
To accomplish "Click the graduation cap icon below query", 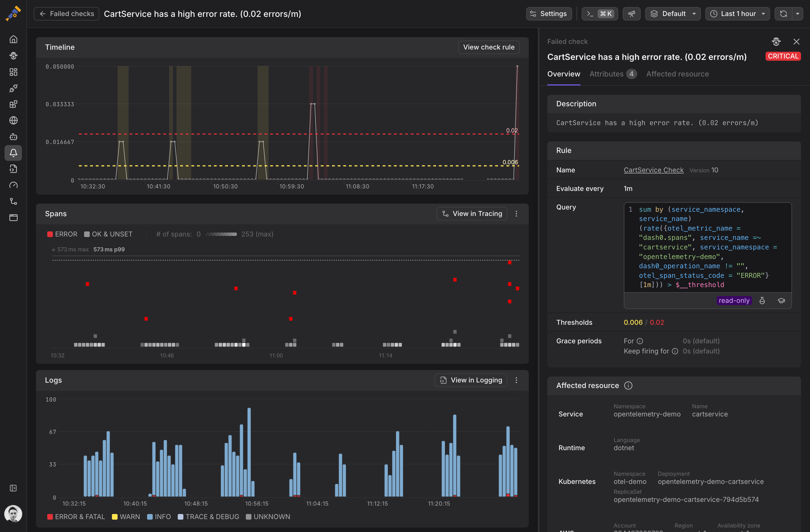I will point(781,301).
